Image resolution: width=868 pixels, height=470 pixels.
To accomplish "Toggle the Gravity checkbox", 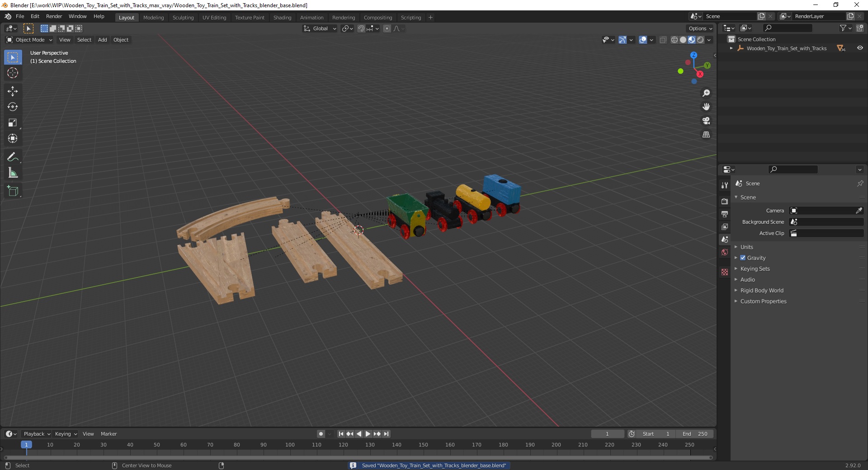I will tap(743, 258).
